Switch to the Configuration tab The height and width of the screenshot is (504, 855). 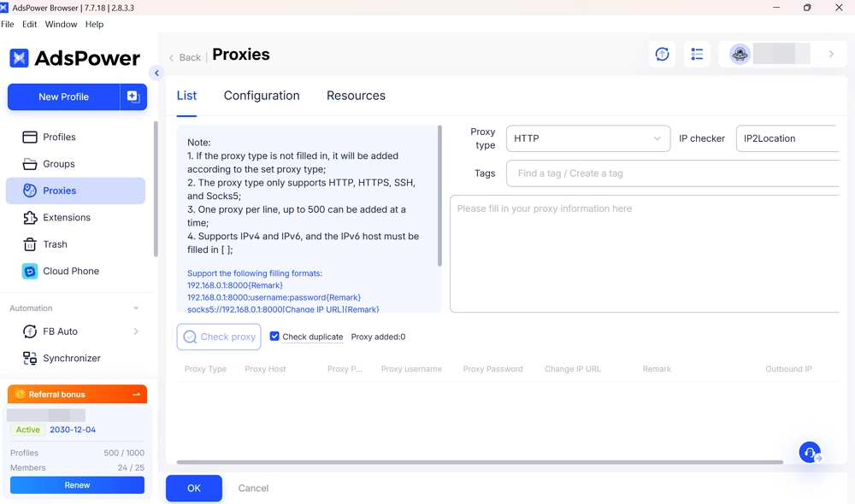(262, 96)
